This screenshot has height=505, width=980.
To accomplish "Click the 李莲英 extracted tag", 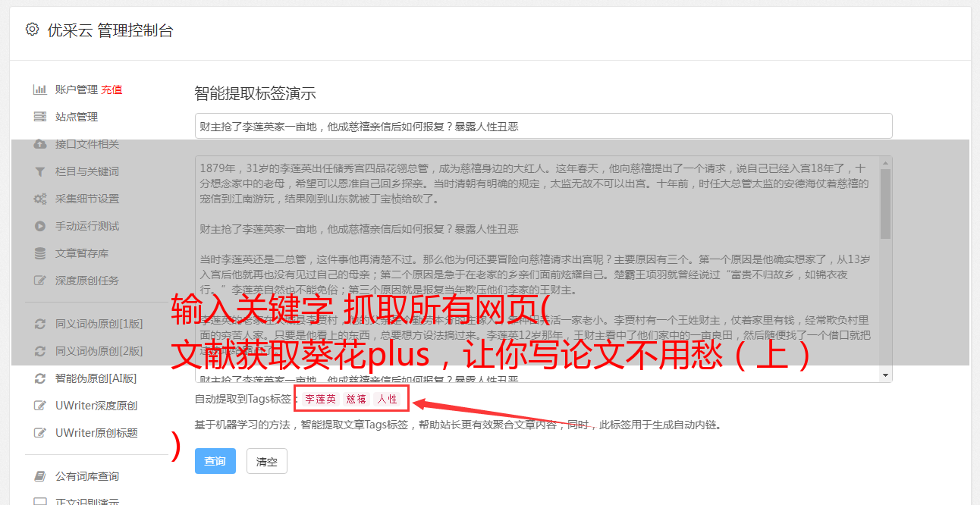I will click(320, 399).
